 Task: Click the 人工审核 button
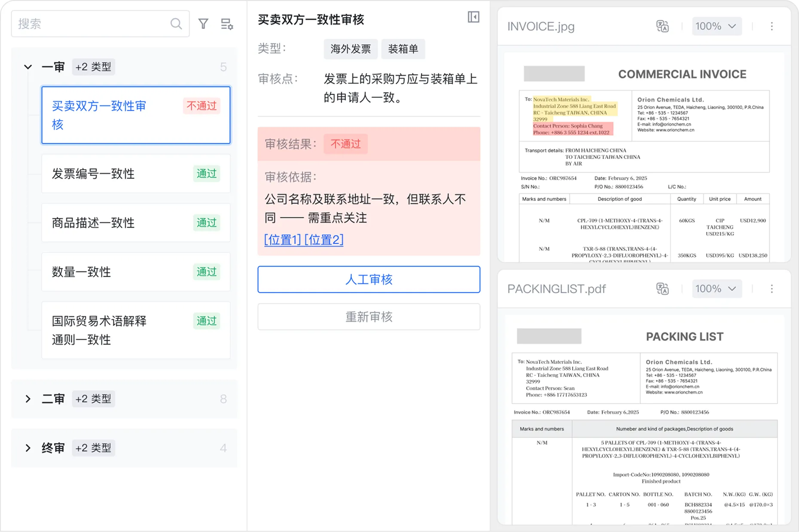click(369, 280)
